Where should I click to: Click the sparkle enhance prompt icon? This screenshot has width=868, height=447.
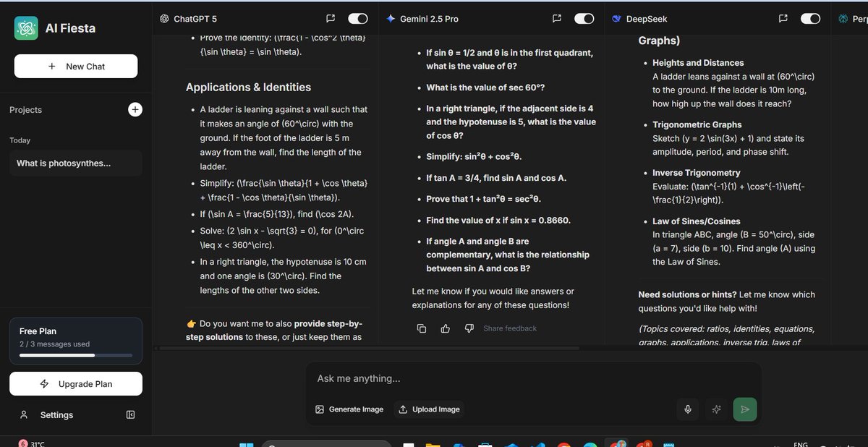click(x=717, y=409)
